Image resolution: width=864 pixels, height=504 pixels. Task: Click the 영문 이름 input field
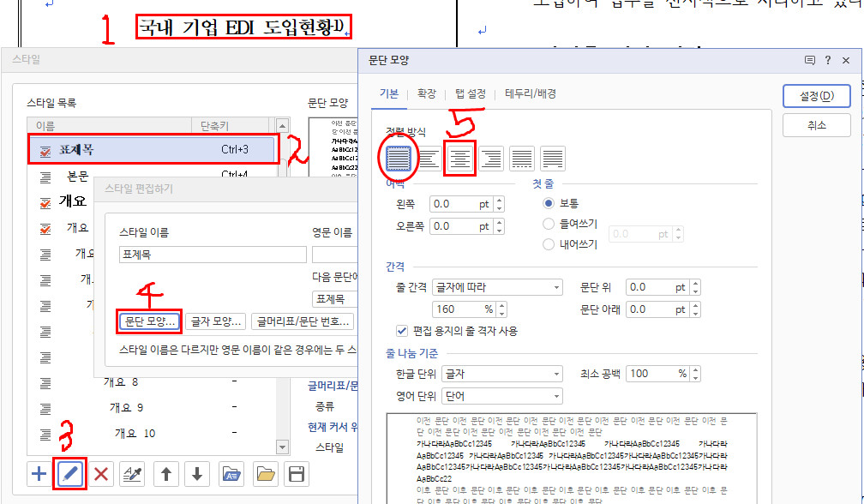pos(335,255)
